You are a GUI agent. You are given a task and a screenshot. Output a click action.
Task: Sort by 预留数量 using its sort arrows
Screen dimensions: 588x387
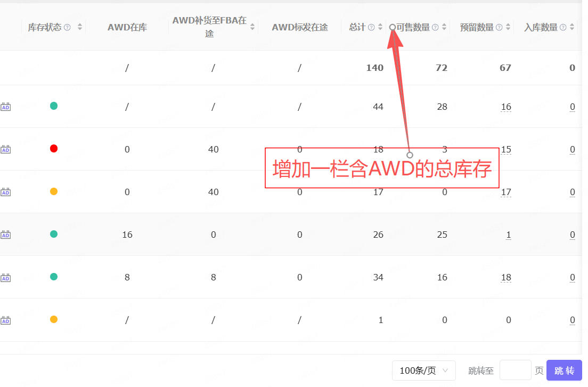pyautogui.click(x=508, y=27)
